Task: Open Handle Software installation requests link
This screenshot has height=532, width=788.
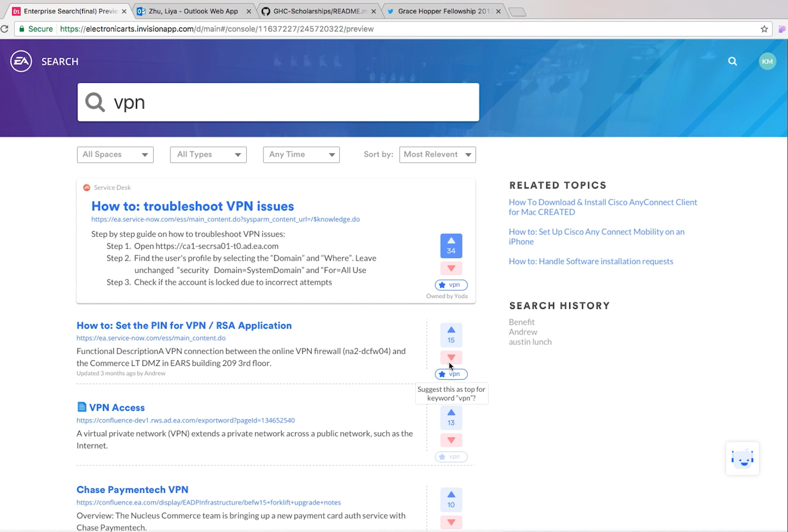Action: pos(591,261)
